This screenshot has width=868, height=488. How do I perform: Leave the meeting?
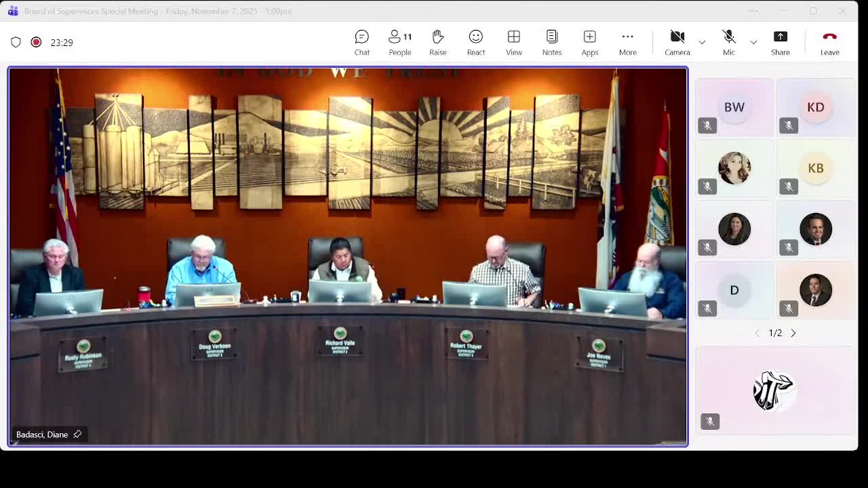point(829,42)
